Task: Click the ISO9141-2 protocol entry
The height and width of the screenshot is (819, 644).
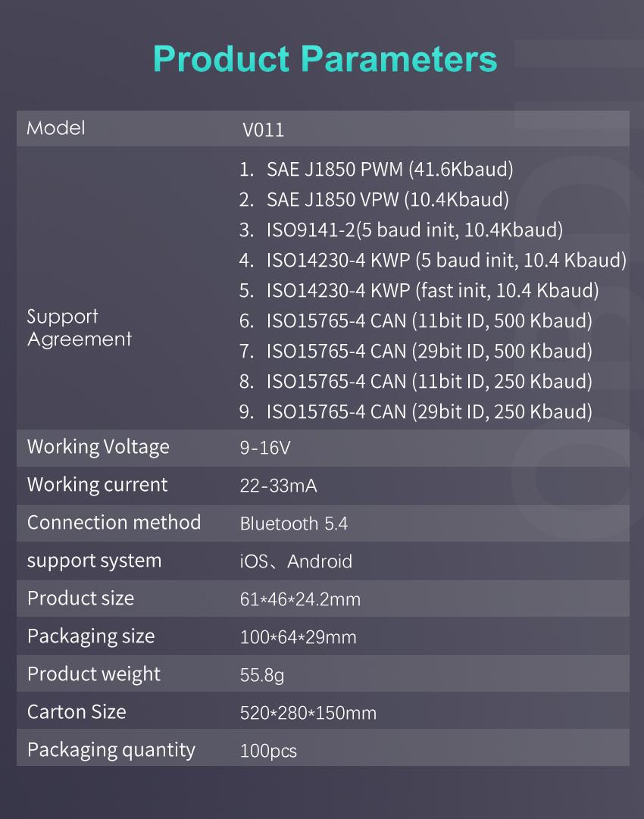Action: (x=401, y=230)
